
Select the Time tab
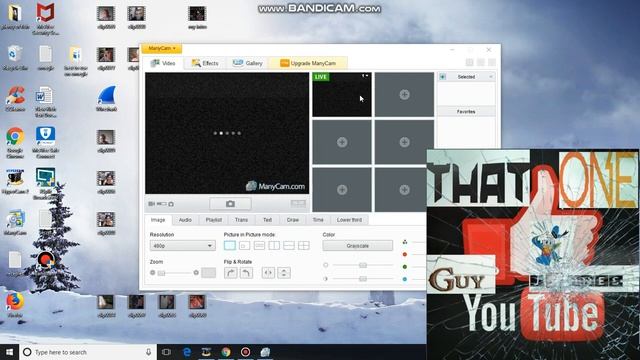(x=318, y=220)
